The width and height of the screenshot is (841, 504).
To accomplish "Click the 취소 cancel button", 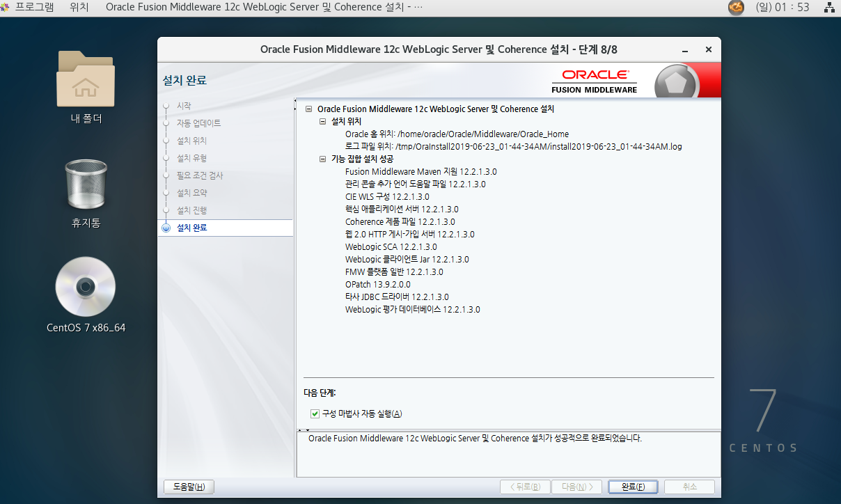I will coord(689,487).
